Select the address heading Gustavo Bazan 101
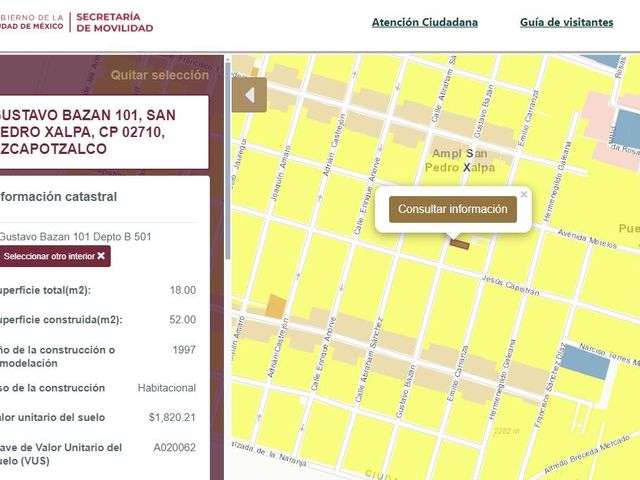The width and height of the screenshot is (640, 480). (87, 132)
